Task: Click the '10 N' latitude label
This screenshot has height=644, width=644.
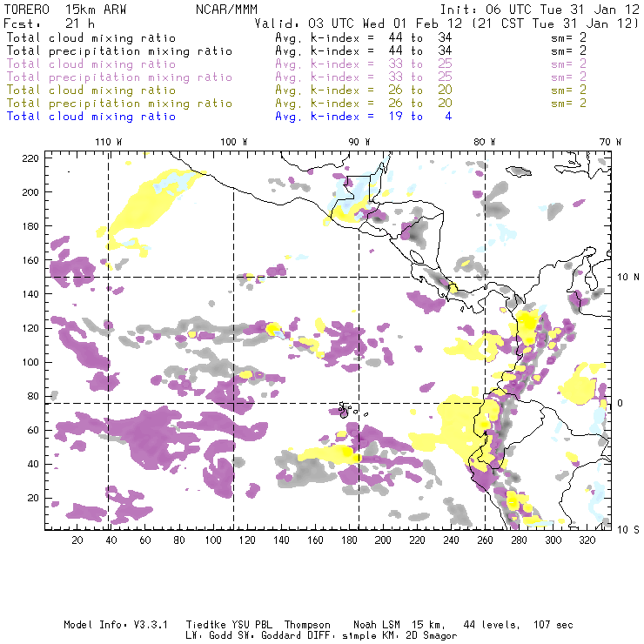Action: tap(628, 278)
